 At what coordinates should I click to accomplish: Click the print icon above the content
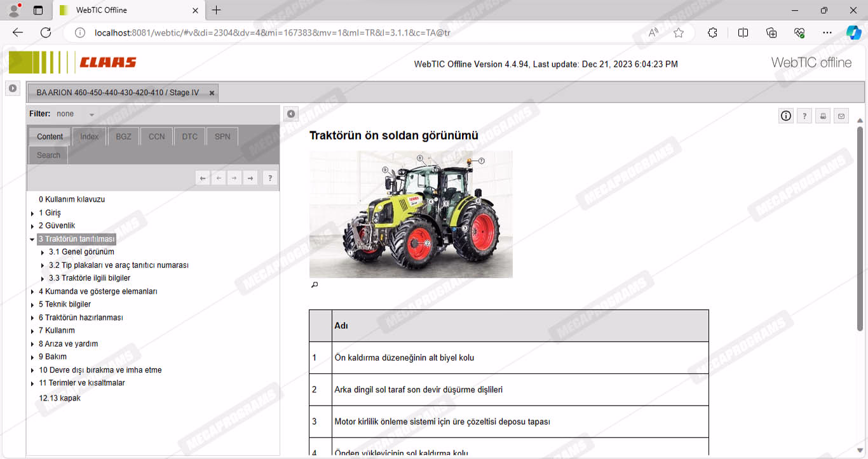click(823, 116)
